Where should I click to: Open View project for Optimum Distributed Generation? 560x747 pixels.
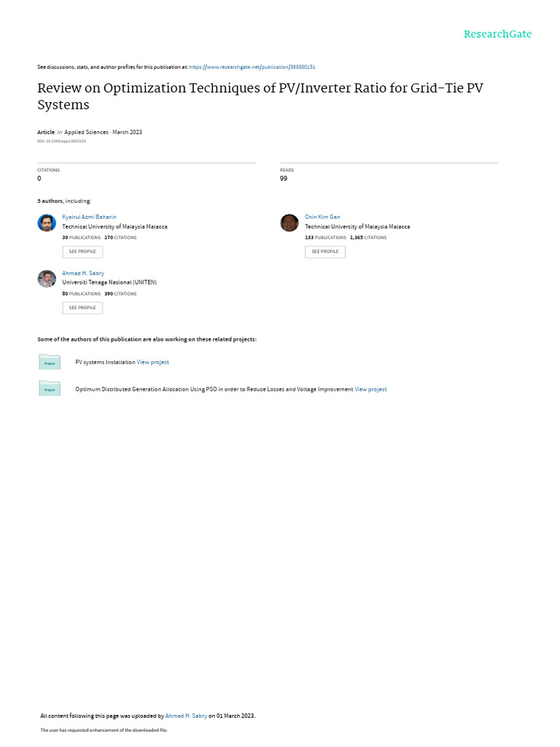[370, 390]
